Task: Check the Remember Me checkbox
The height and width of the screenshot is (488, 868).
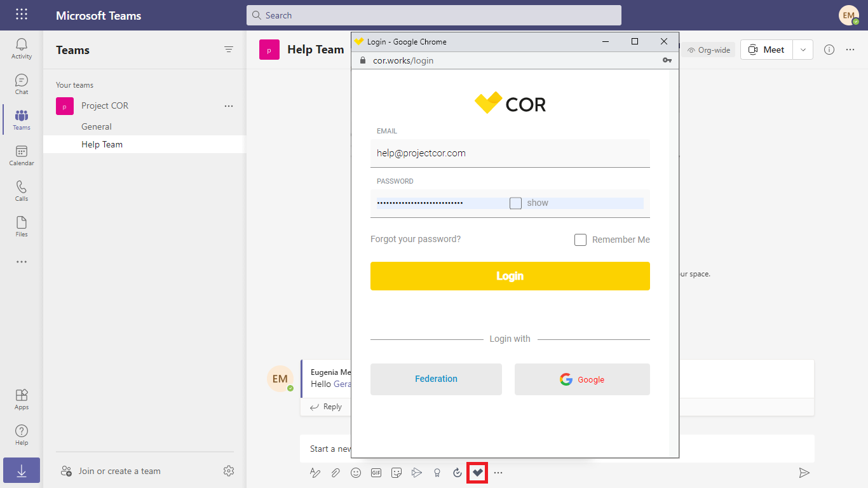Action: pyautogui.click(x=580, y=240)
